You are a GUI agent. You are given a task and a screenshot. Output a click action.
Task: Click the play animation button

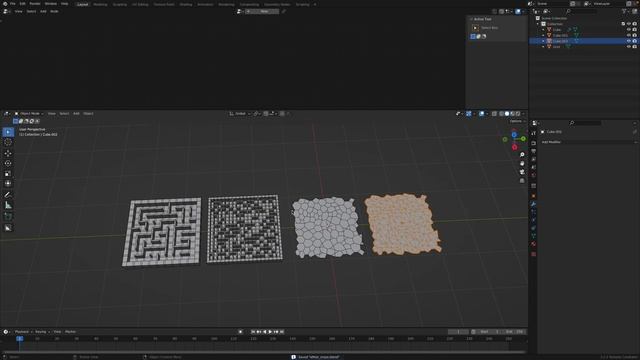pyautogui.click(x=270, y=332)
